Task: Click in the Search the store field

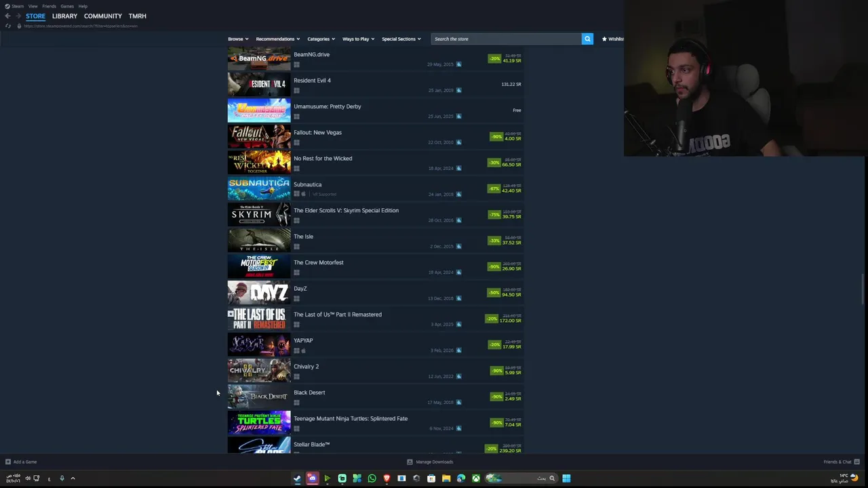Action: (506, 39)
